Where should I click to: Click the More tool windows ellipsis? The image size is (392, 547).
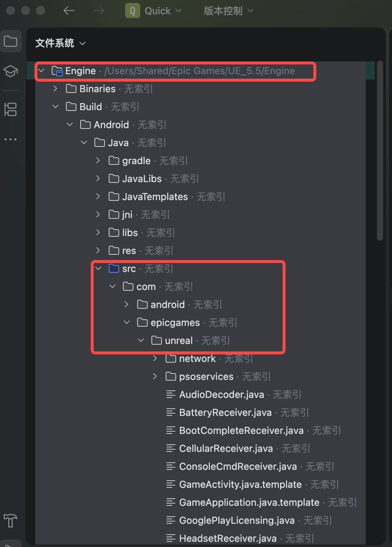coord(10,139)
